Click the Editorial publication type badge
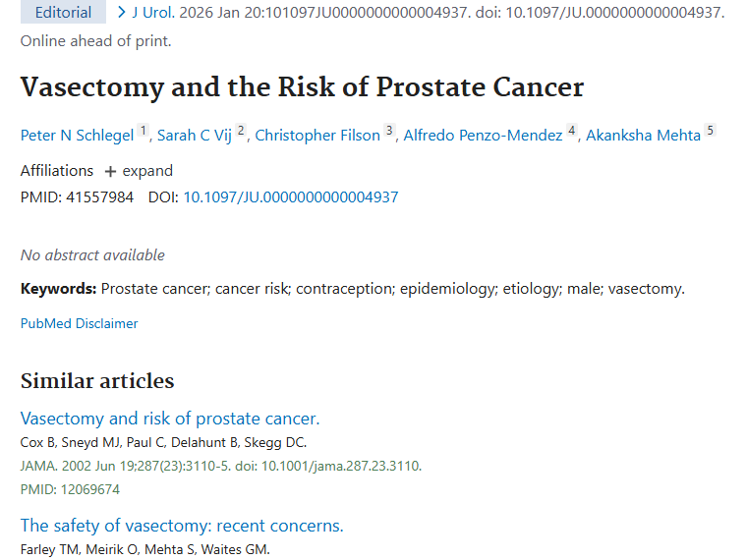The width and height of the screenshot is (747, 560). 63,13
